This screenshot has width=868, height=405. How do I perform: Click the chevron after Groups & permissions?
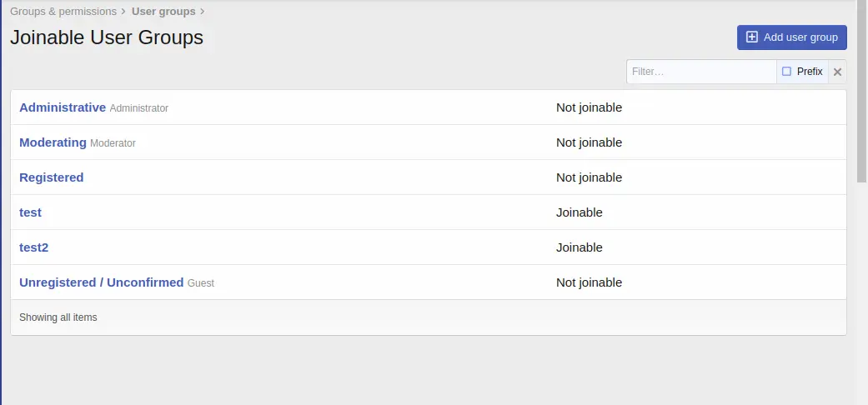click(x=123, y=11)
